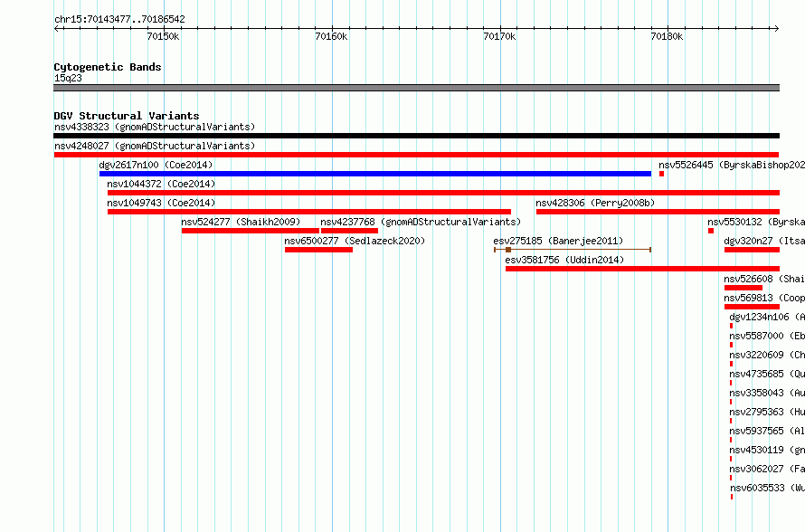
Task: Select the nsv4530119 variant label
Action: [767, 450]
